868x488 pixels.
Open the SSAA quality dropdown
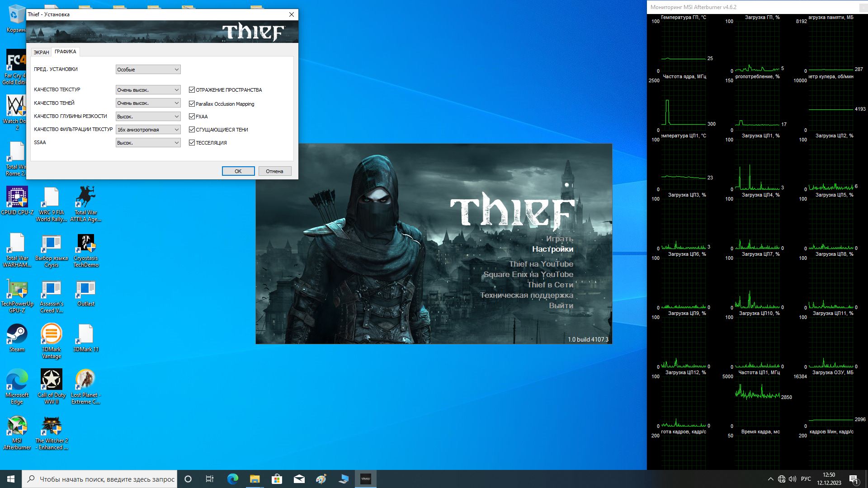tap(148, 143)
